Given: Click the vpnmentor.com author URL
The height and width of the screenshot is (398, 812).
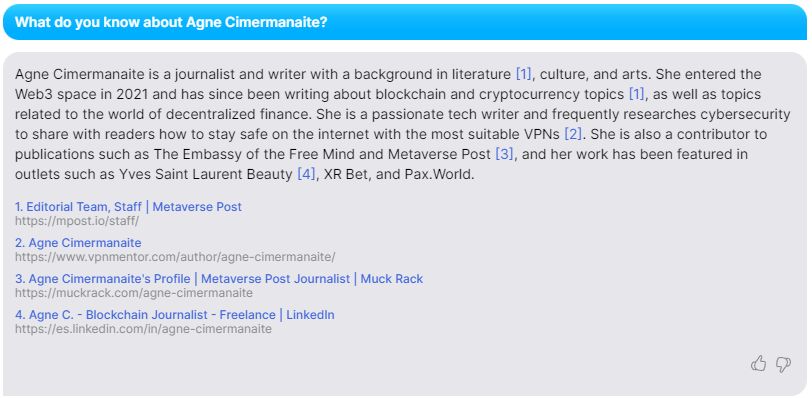Looking at the screenshot, I should [175, 257].
